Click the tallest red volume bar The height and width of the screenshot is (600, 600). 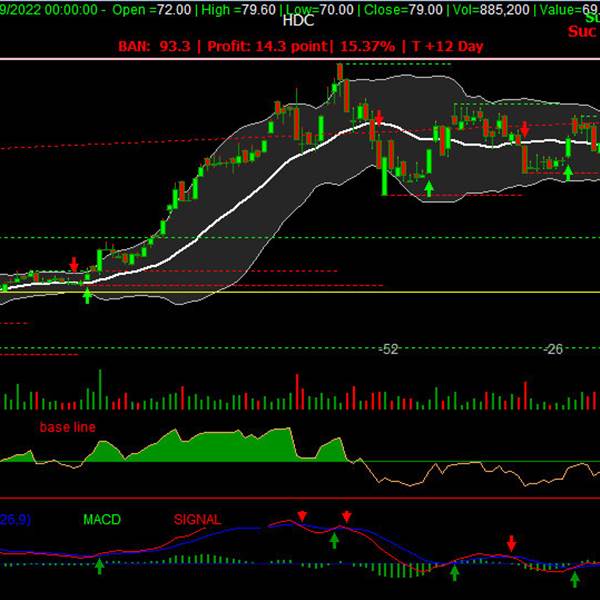297,392
